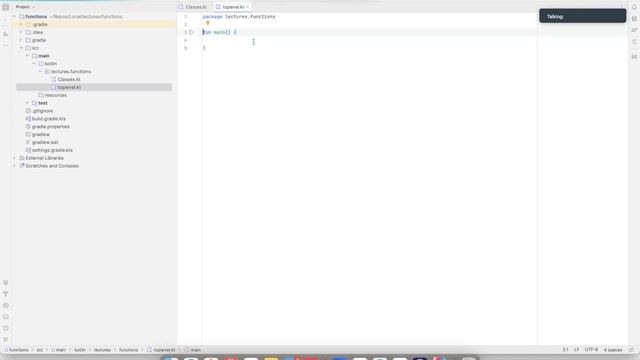Open the Project view dropdown
640x360 pixels.
25,7
